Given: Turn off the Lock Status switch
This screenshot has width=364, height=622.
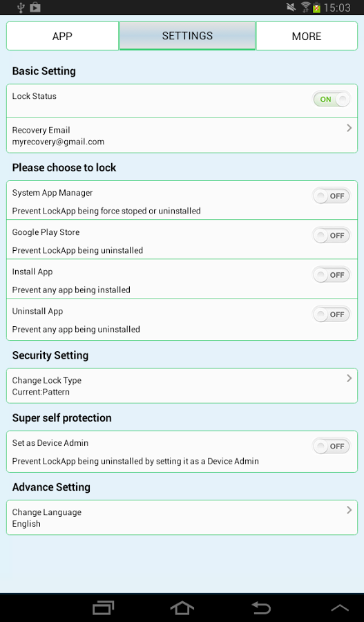Looking at the screenshot, I should [332, 99].
